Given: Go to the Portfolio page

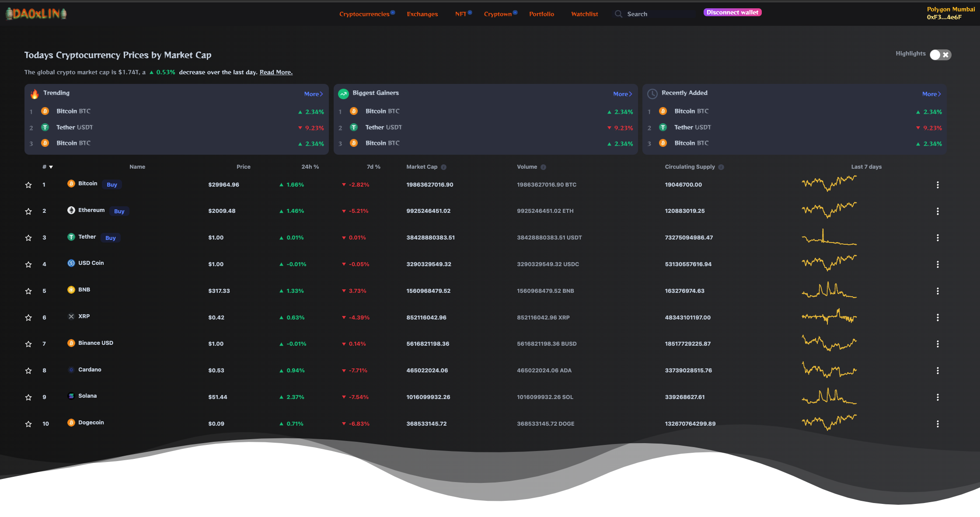Looking at the screenshot, I should tap(541, 14).
